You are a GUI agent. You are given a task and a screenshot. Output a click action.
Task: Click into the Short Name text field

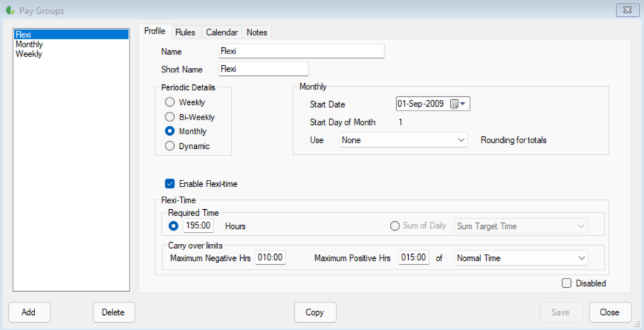(x=264, y=69)
